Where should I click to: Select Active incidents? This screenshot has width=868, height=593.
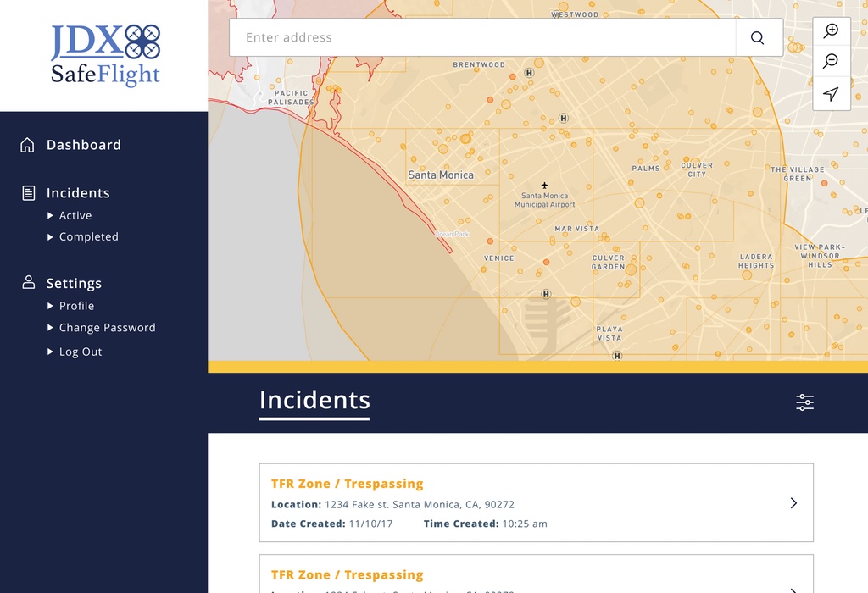pyautogui.click(x=75, y=216)
